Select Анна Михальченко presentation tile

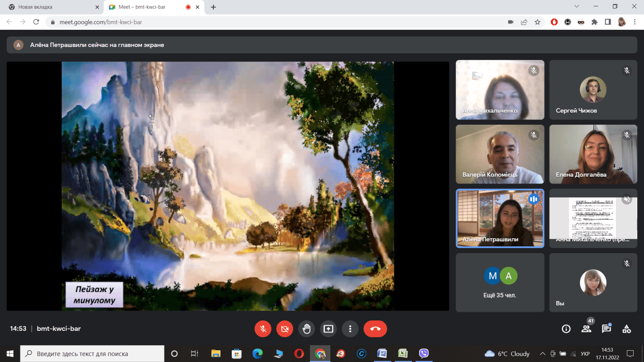click(593, 218)
